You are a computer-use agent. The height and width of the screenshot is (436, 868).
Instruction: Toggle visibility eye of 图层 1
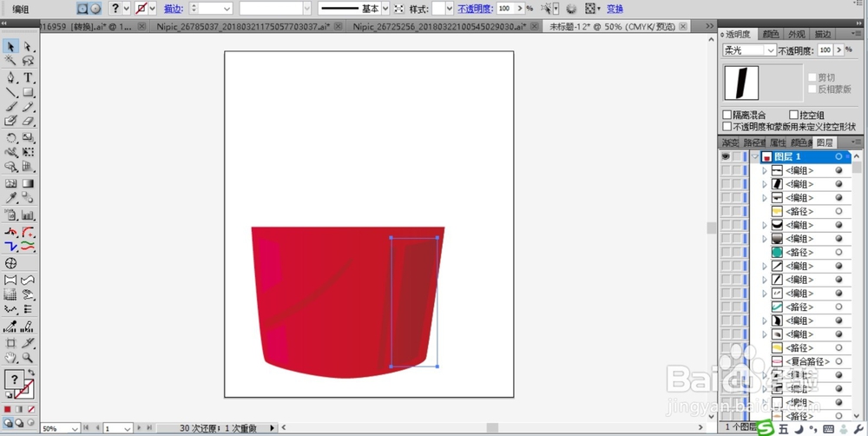tap(725, 157)
